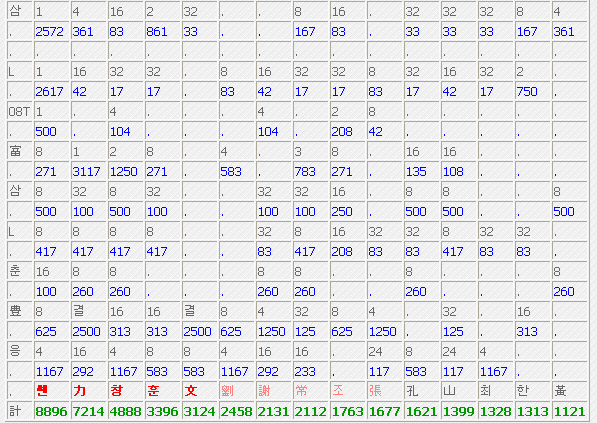597x423 pixels.
Task: Click 1250 in the 張 column
Action: pos(383,332)
